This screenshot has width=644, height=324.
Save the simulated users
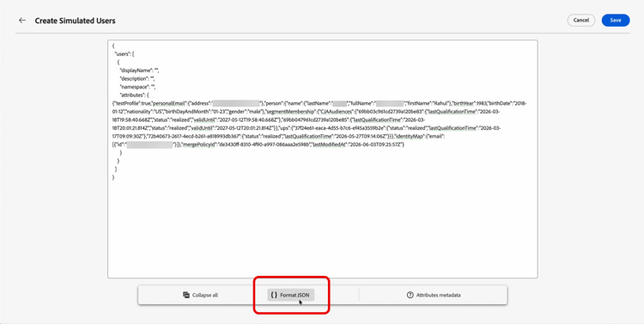pyautogui.click(x=616, y=20)
